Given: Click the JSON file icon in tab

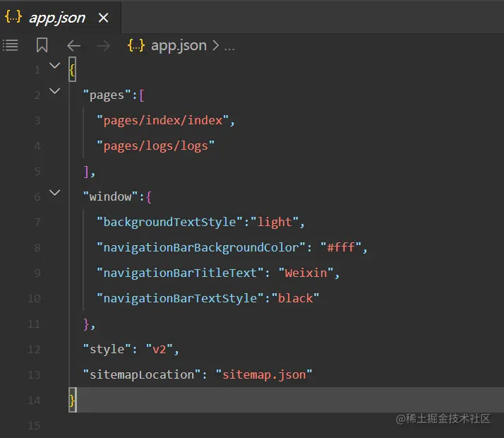Looking at the screenshot, I should [x=13, y=16].
